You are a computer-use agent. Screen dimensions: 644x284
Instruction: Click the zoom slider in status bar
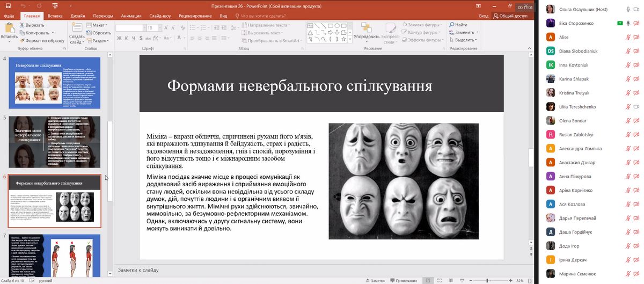[x=488, y=280]
